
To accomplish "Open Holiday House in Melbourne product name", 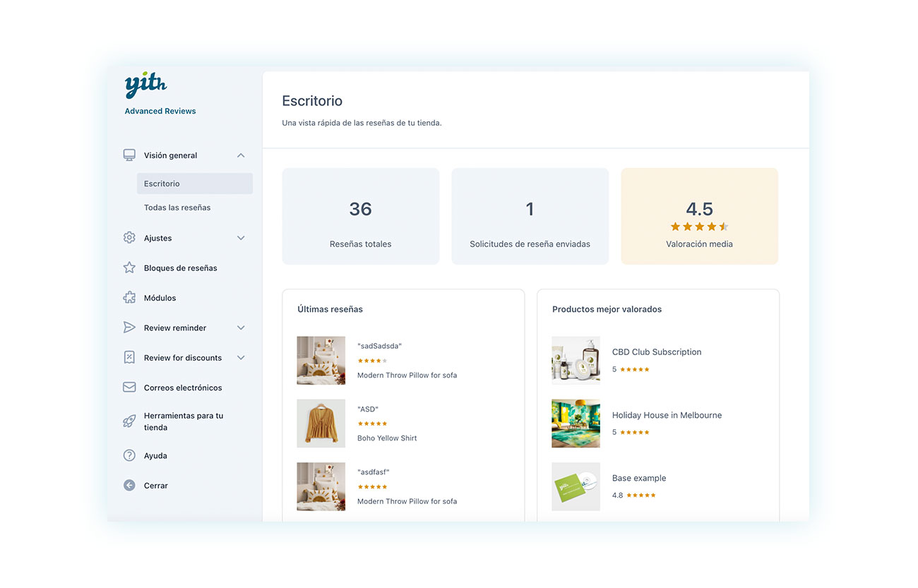I will (x=667, y=415).
